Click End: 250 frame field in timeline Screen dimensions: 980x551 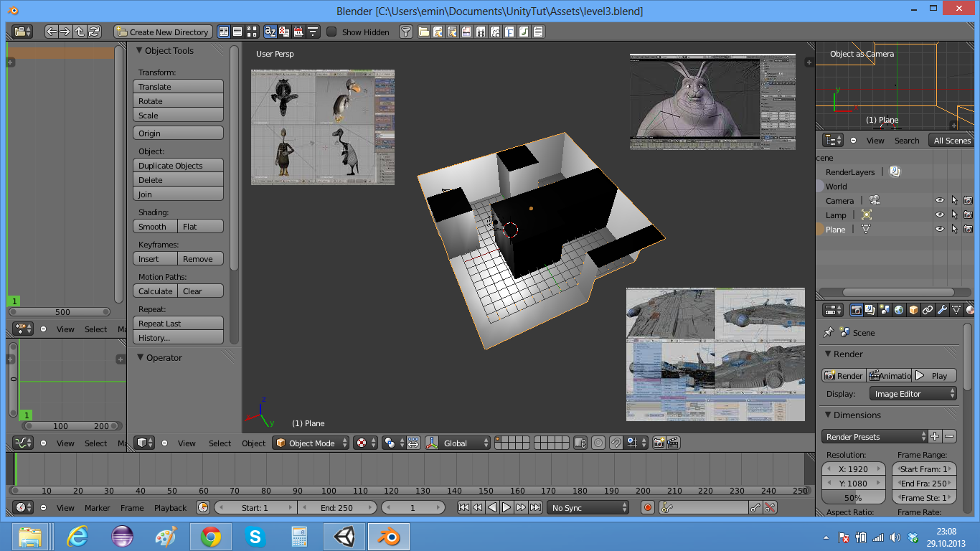click(336, 507)
